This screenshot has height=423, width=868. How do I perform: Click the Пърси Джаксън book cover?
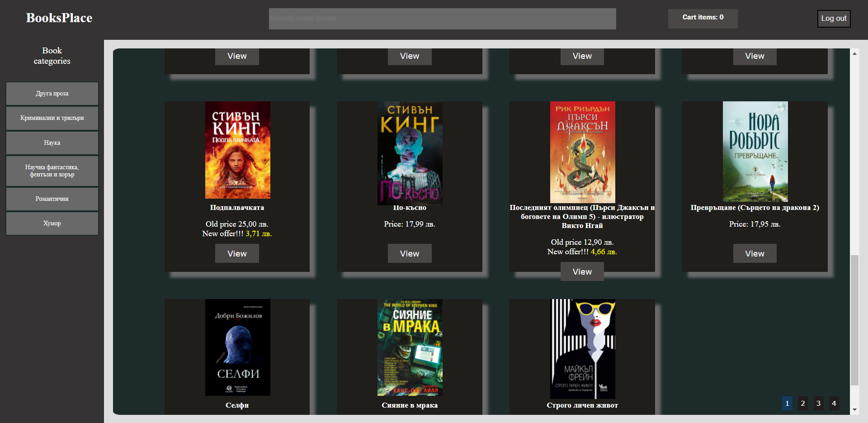583,152
